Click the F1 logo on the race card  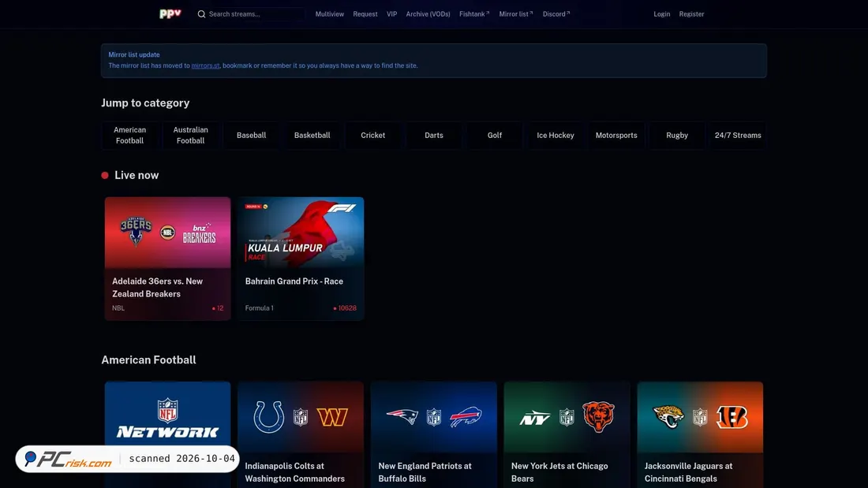tap(342, 208)
